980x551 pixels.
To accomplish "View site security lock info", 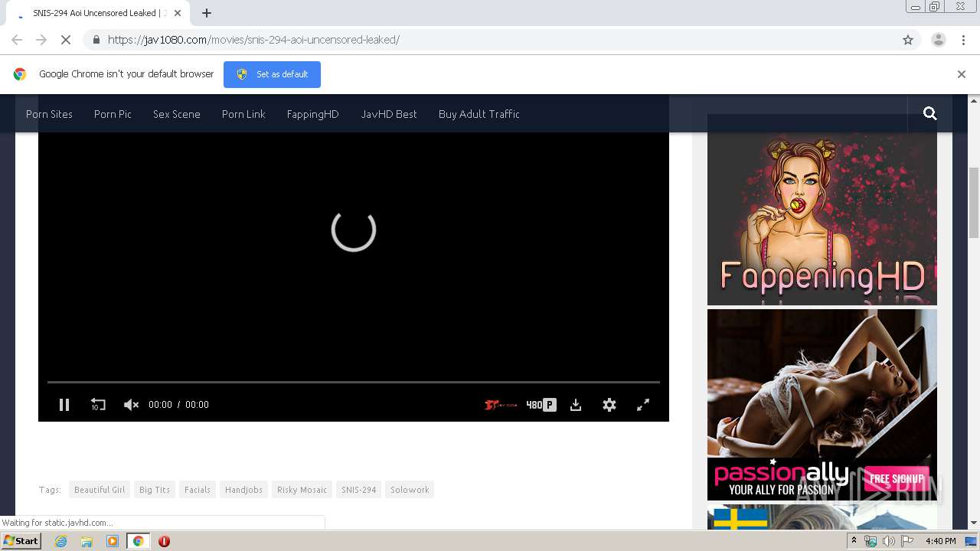I will pyautogui.click(x=96, y=40).
